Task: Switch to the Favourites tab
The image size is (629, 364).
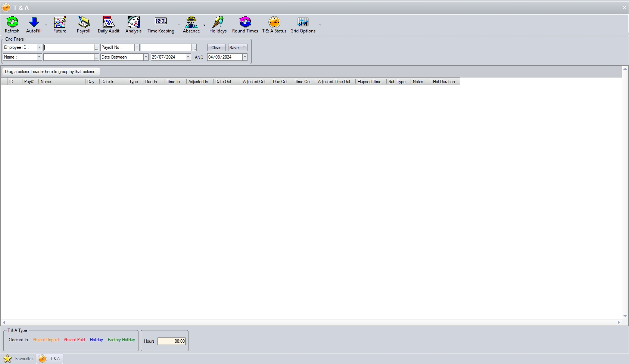Action: tap(19, 359)
